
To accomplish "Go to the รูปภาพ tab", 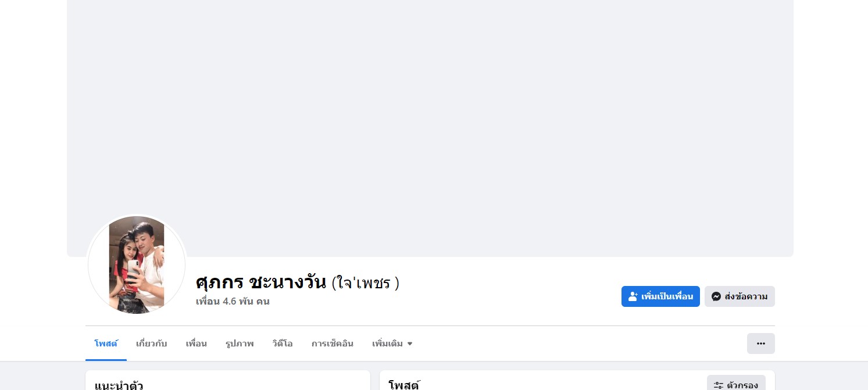I will (240, 344).
